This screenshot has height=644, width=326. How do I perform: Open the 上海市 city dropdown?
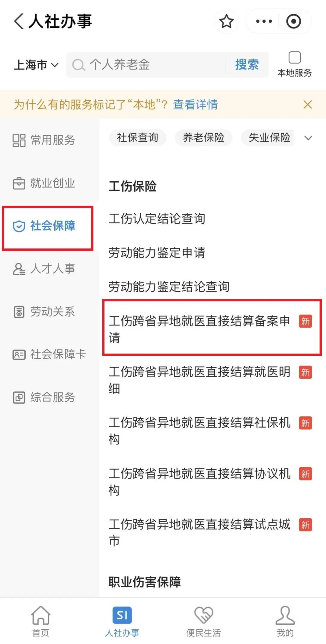pyautogui.click(x=36, y=65)
